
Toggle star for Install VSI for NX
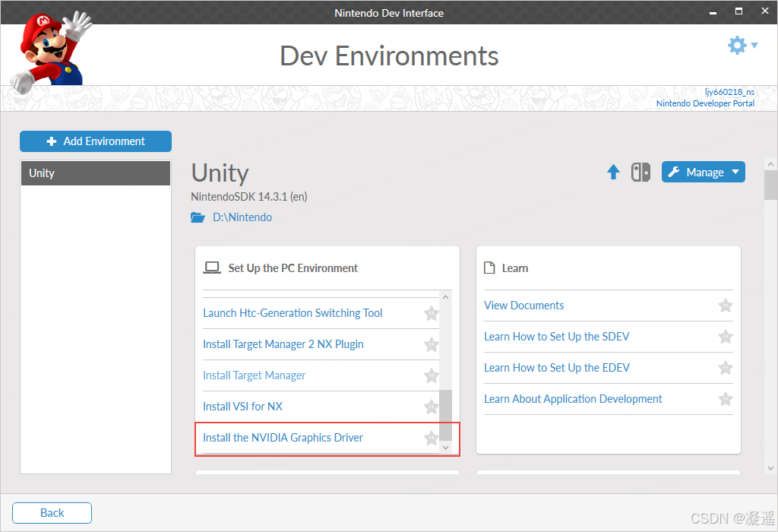(432, 407)
